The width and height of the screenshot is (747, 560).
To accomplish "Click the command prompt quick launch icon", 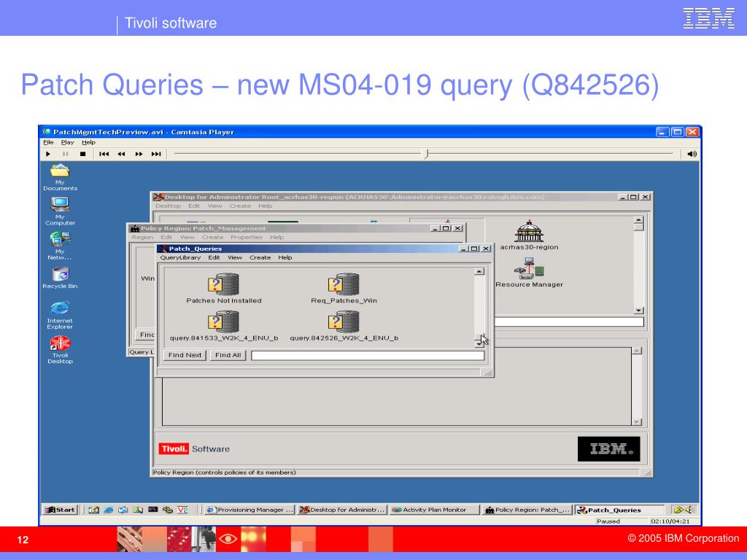I will point(152,510).
